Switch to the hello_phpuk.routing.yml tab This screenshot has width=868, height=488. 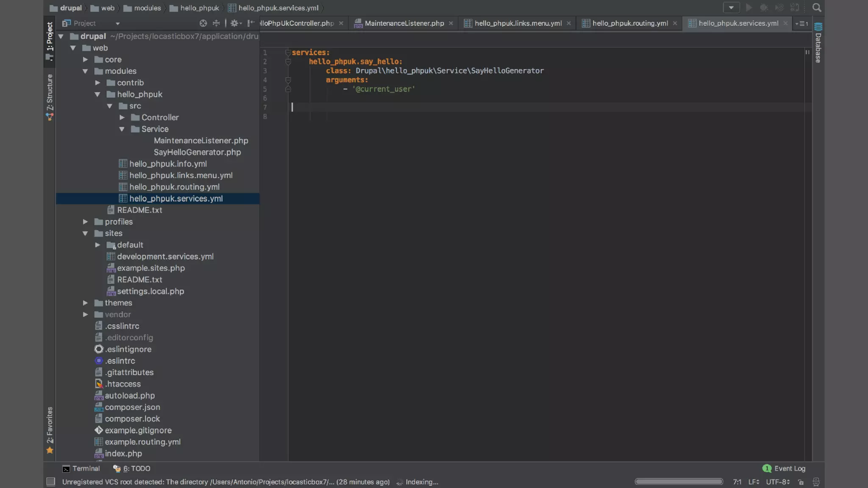click(630, 23)
